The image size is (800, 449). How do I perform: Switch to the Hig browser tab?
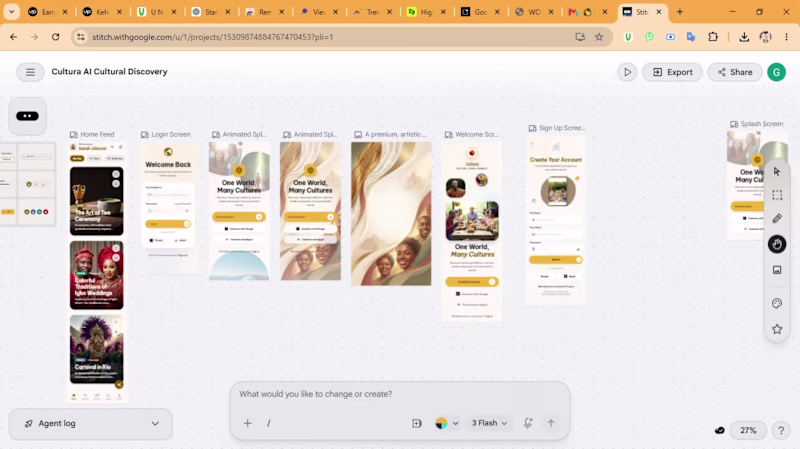click(427, 12)
